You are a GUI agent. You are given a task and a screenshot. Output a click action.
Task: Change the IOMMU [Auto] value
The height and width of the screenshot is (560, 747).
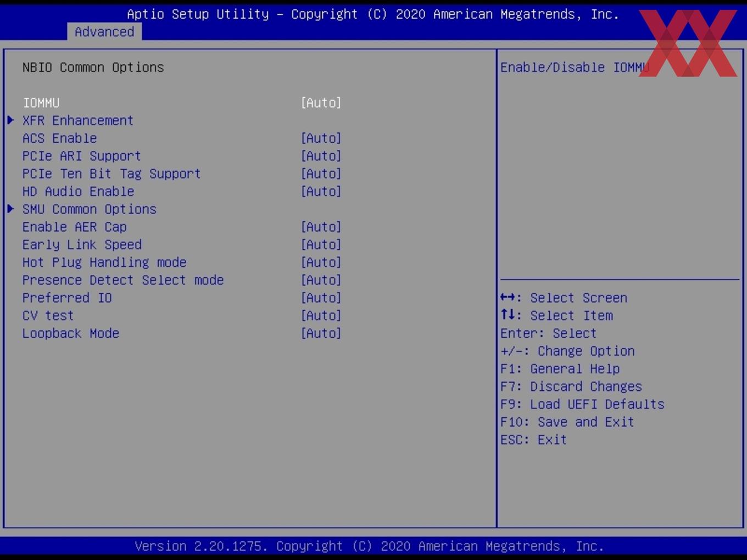[x=321, y=103]
